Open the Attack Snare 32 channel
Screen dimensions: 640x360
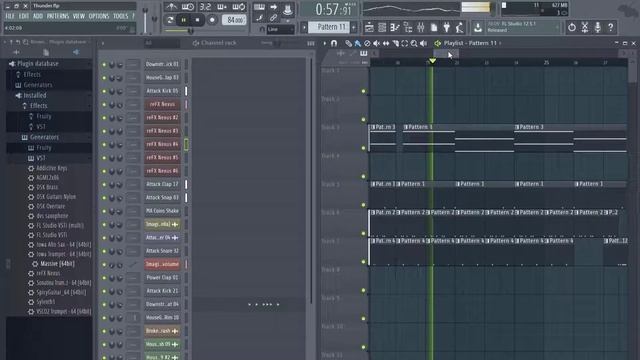click(x=162, y=251)
